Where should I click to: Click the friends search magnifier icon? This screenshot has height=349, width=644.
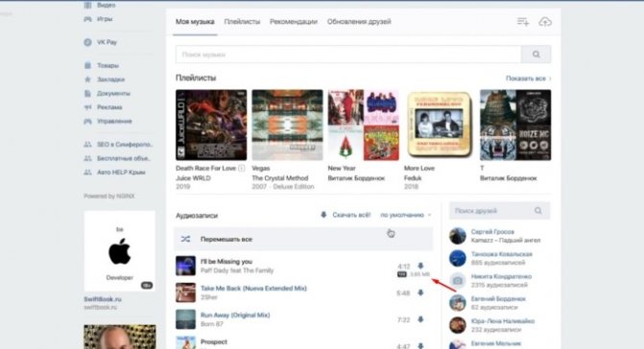tap(538, 211)
